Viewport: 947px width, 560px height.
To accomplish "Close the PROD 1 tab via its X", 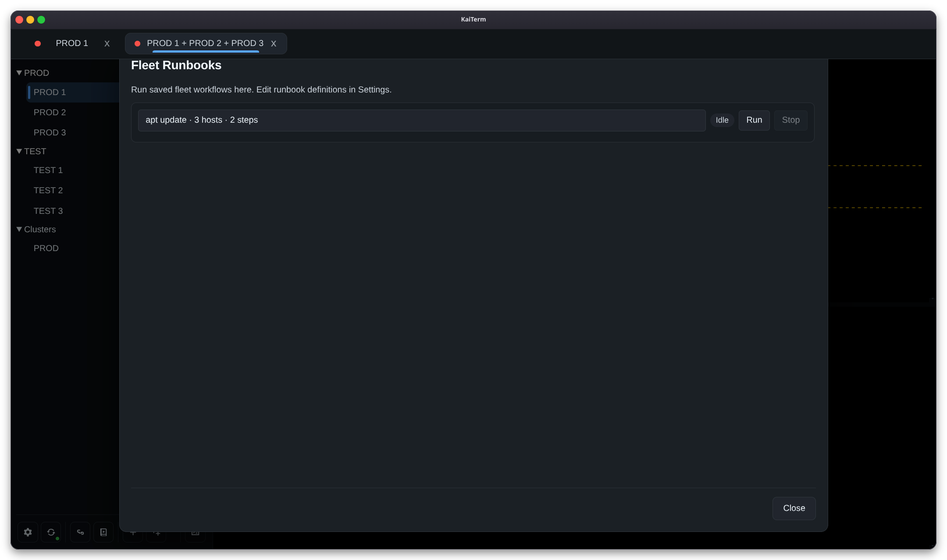I will click(x=107, y=43).
